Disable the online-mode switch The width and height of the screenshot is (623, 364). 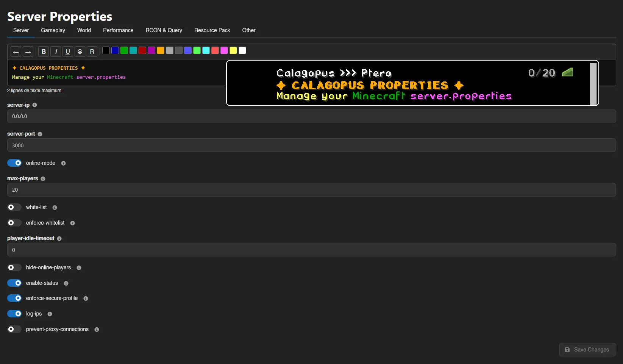(14, 163)
